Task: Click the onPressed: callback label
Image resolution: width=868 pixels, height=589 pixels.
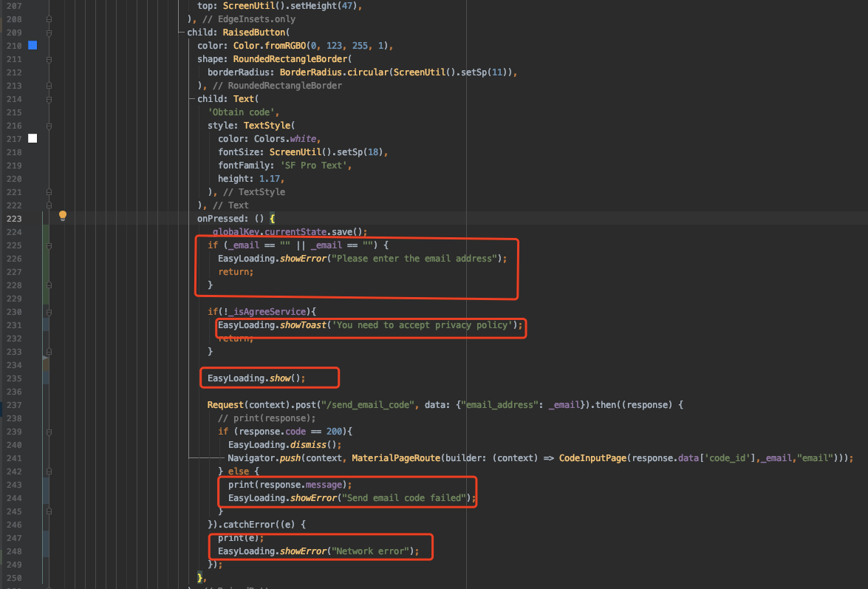Action: pyautogui.click(x=223, y=219)
